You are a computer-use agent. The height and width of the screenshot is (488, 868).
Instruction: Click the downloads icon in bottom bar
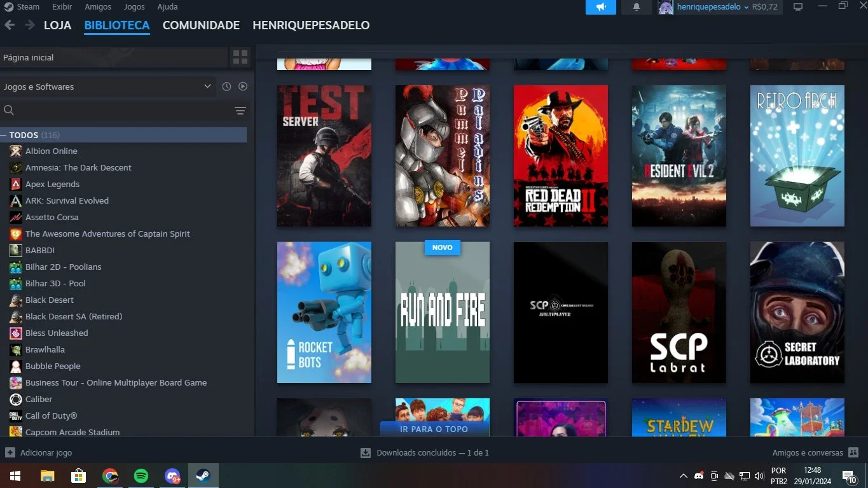[366, 453]
